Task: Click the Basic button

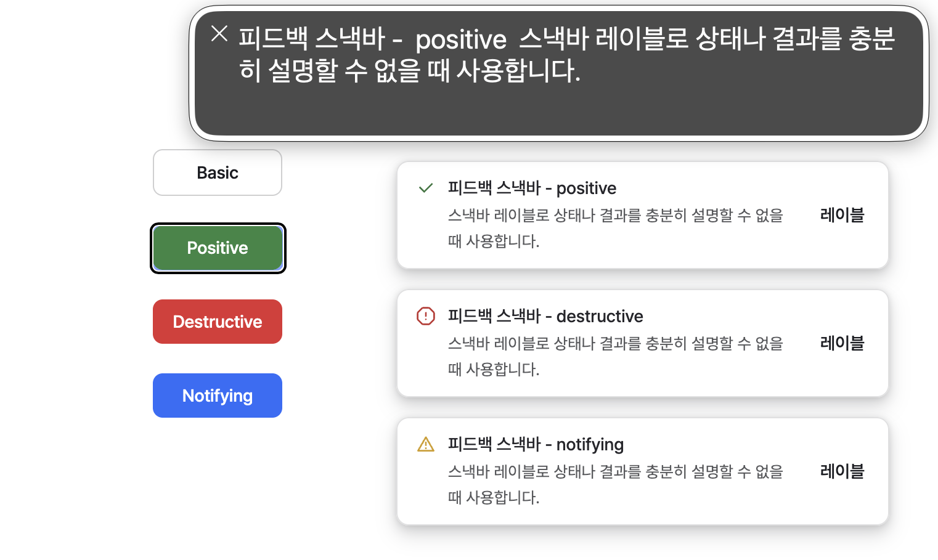Action: coord(218,172)
